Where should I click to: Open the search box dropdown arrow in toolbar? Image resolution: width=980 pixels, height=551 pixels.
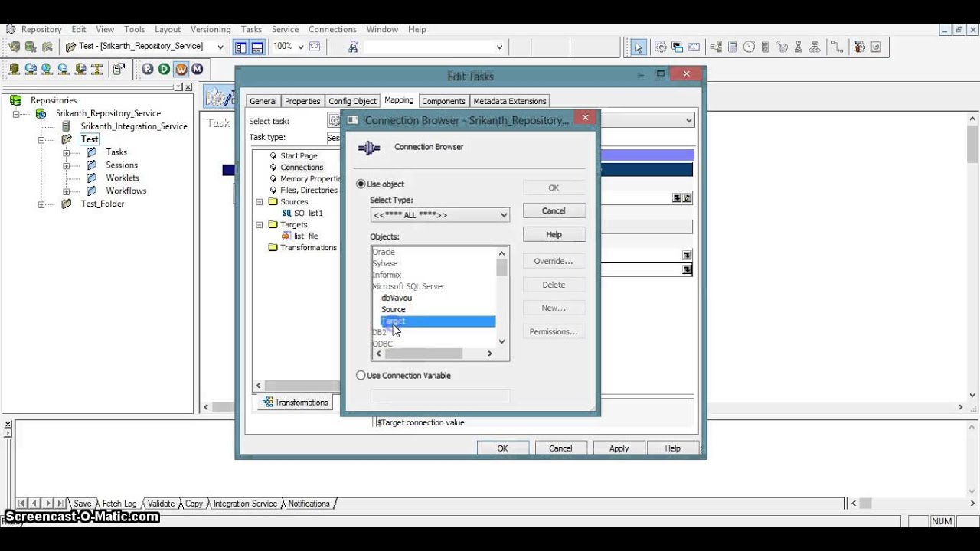click(499, 47)
